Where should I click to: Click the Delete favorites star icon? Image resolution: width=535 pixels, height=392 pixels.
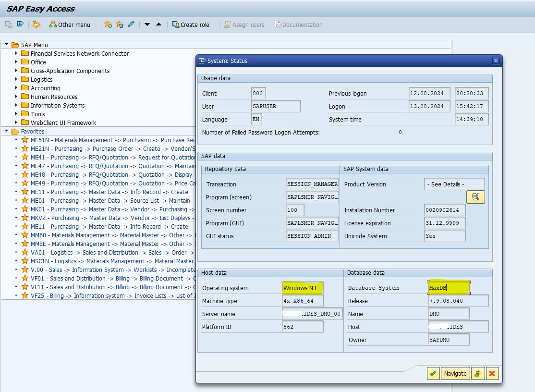pyautogui.click(x=120, y=24)
